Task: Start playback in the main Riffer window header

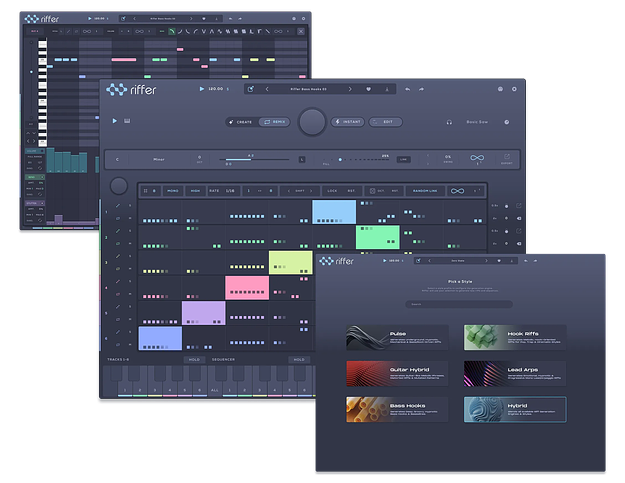Action: tap(201, 89)
